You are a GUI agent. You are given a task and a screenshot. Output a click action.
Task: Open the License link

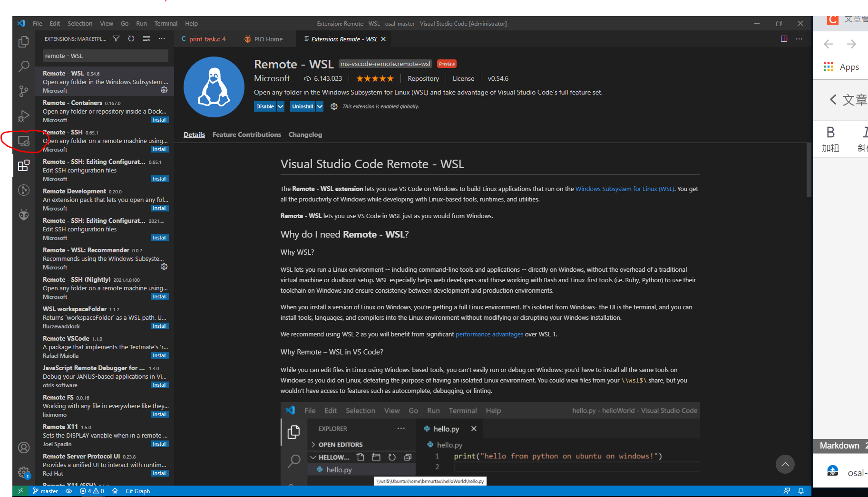tap(463, 78)
